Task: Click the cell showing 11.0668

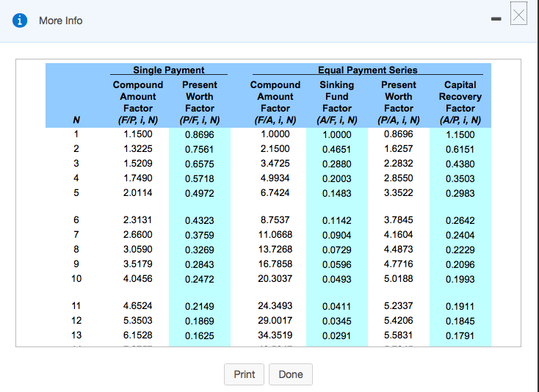Action: coord(275,235)
